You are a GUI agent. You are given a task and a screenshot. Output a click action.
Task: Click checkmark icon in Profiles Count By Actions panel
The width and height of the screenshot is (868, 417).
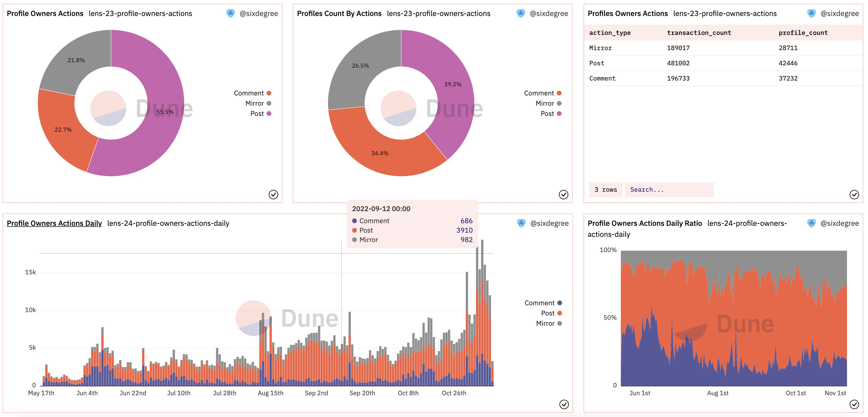coord(563,194)
